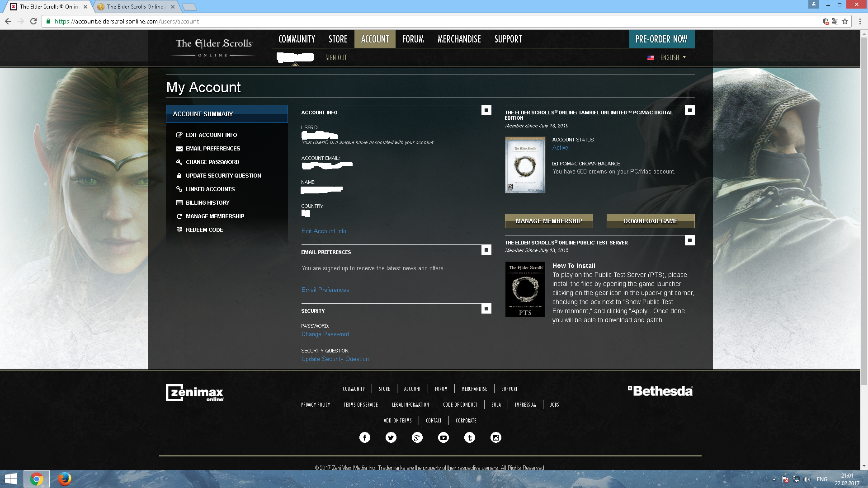Open the Windows Start button

(11, 479)
